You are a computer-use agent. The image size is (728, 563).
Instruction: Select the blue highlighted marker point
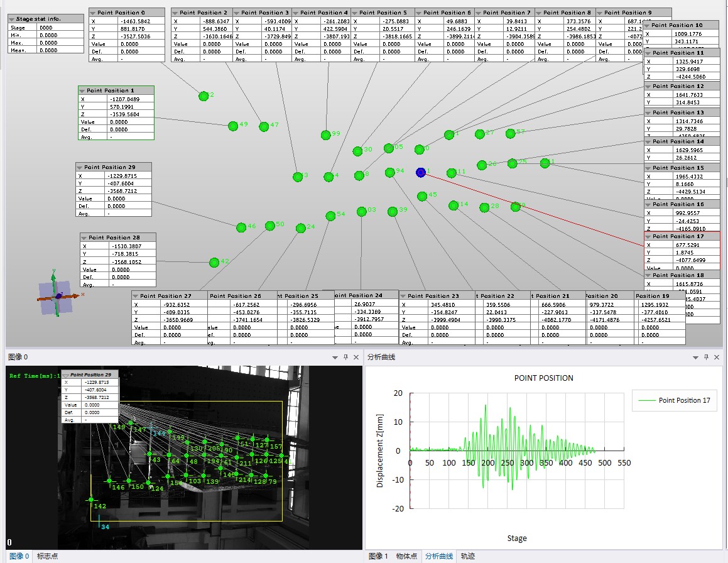pos(421,172)
